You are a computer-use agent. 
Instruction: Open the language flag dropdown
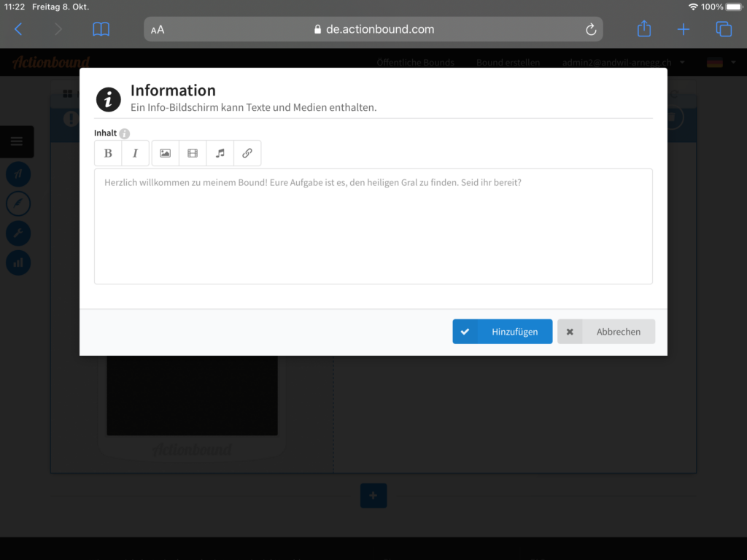point(721,63)
